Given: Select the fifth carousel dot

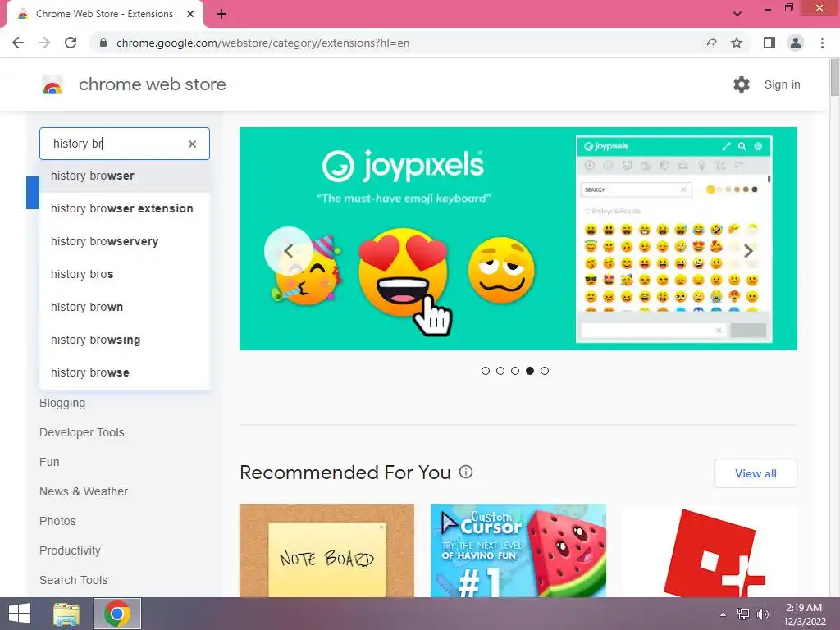Looking at the screenshot, I should coord(545,371).
